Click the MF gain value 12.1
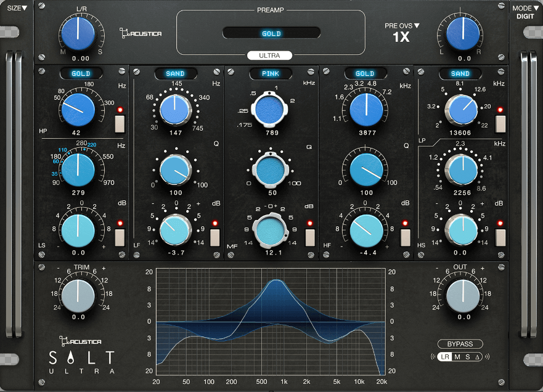The image size is (543, 392). [273, 253]
